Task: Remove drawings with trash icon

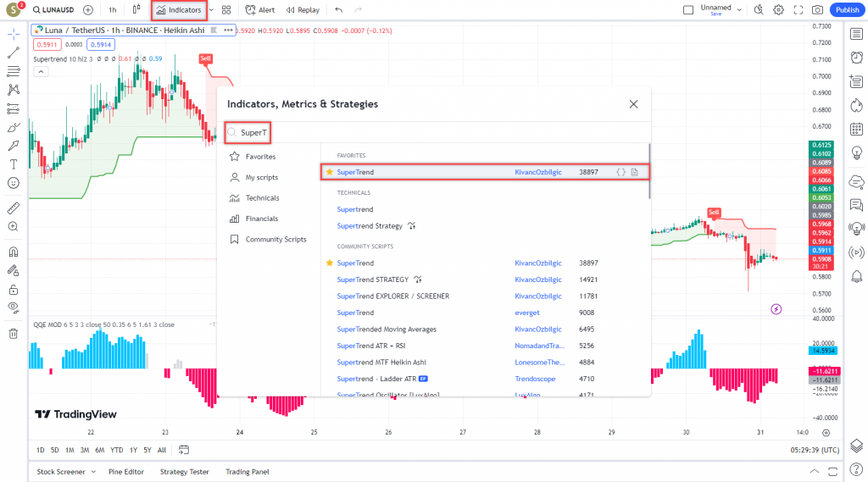Action: [14, 333]
